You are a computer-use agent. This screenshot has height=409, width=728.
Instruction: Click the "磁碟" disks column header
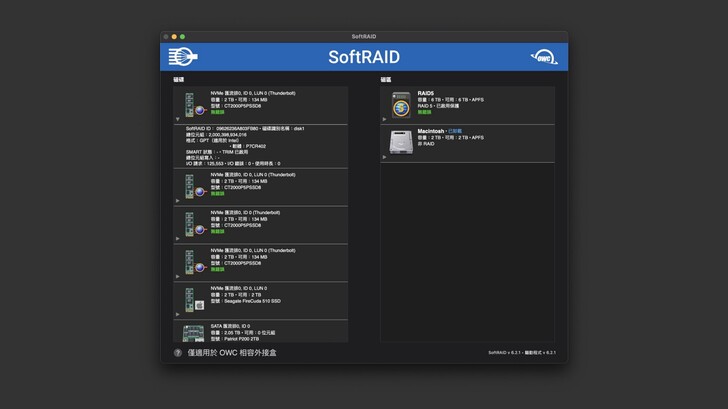(x=179, y=80)
